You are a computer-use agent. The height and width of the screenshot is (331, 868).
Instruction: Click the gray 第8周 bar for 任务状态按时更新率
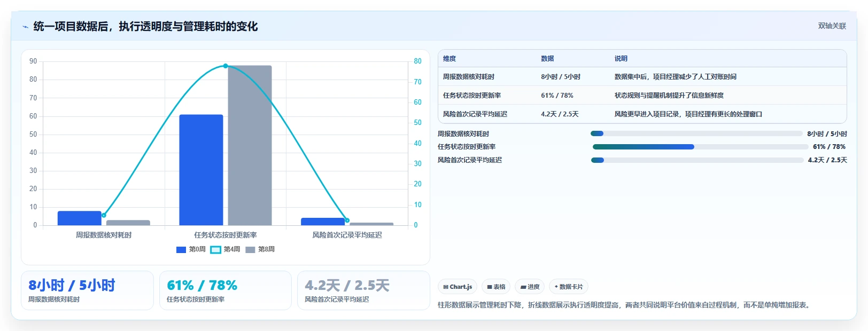point(250,145)
